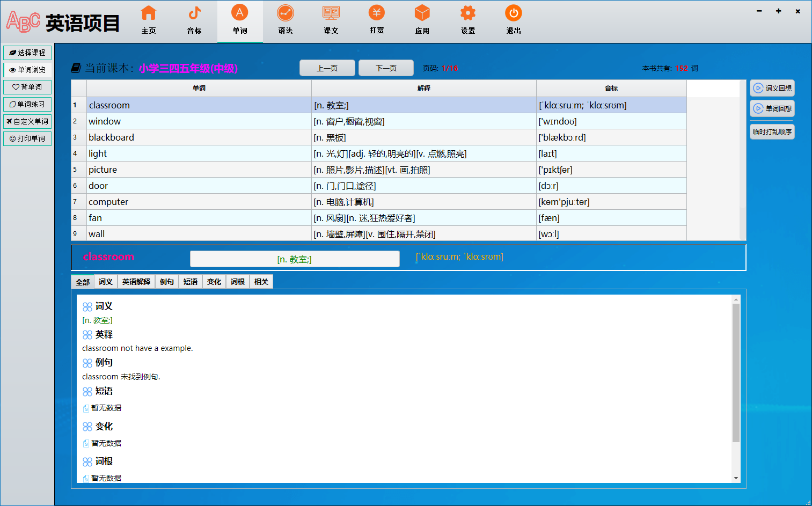Click the ['wɪndoʊ] phonetic cell
This screenshot has width=812, height=506.
(611, 121)
